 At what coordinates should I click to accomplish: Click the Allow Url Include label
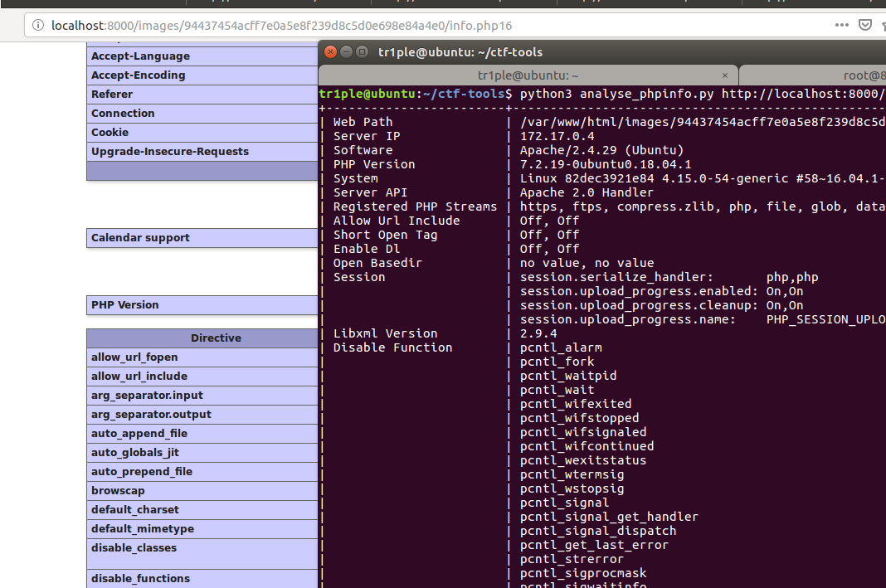click(396, 221)
